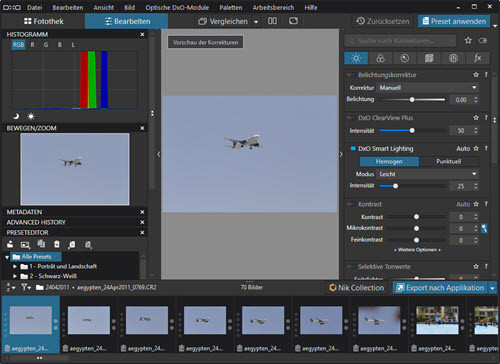Open the Paletten menu
The width and height of the screenshot is (500, 364).
(x=231, y=7)
